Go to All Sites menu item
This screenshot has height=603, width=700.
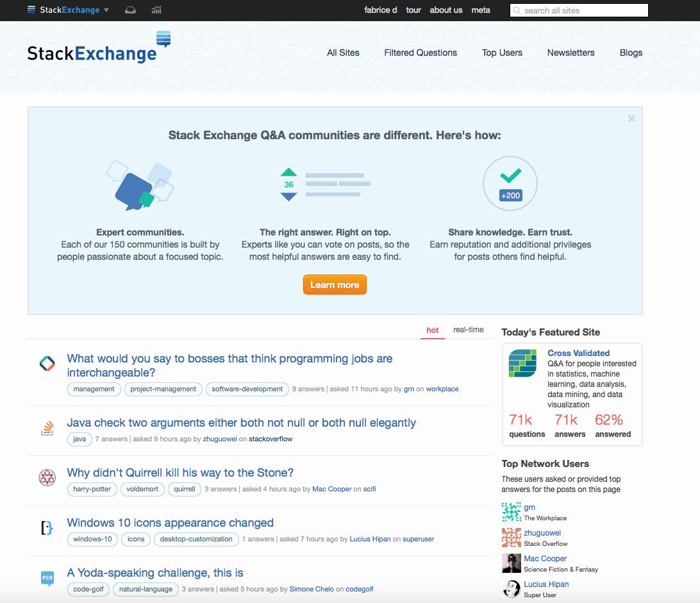click(x=343, y=53)
